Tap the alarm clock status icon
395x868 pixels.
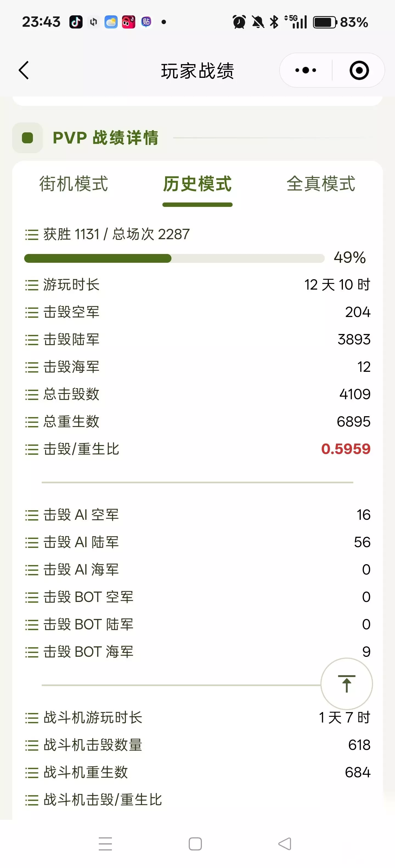(x=239, y=22)
